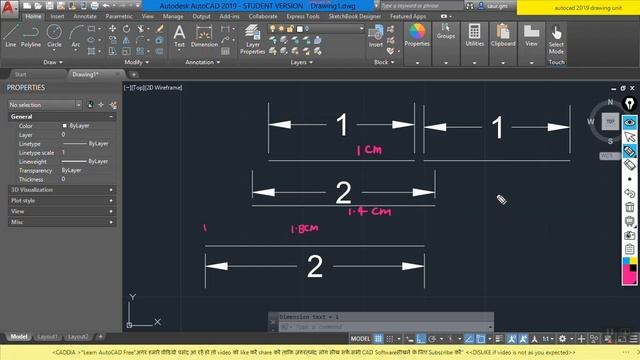Click the camera icon in annotation toolbar
640x360 pixels.
(x=630, y=235)
